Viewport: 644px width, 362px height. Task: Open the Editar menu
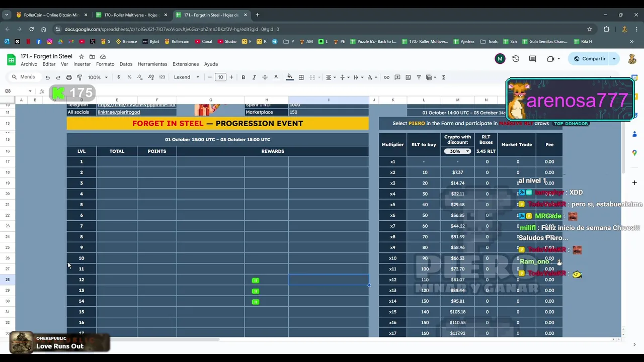(49, 64)
